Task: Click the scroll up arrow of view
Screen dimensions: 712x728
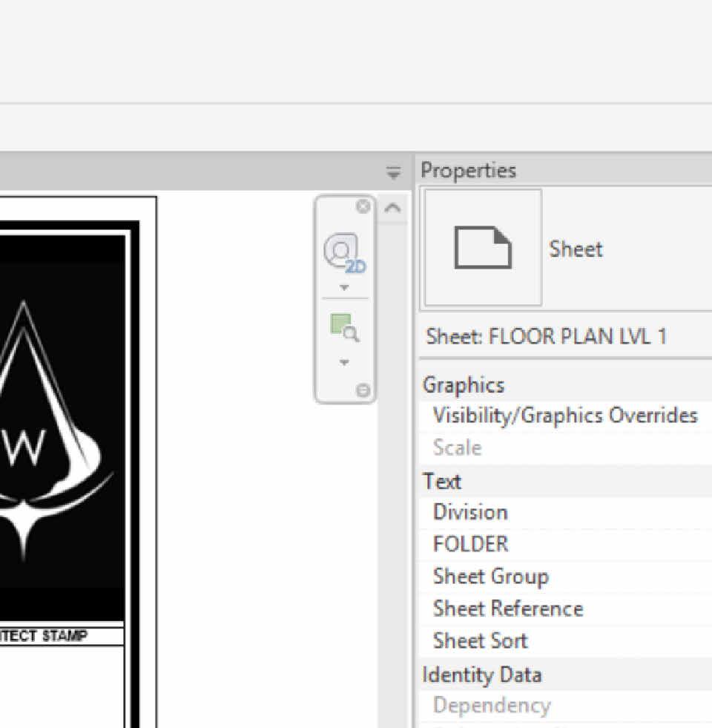Action: (392, 208)
